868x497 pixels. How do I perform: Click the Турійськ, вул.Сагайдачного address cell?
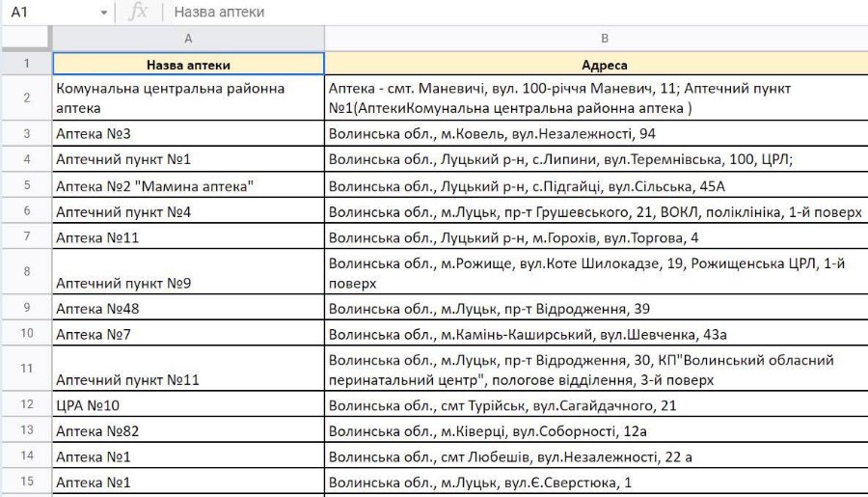596,405
